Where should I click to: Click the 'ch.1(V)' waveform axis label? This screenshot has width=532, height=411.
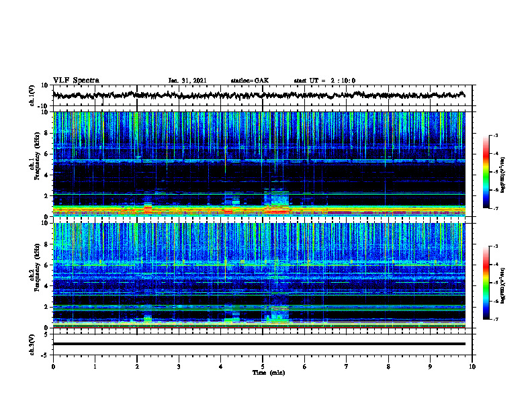(32, 95)
